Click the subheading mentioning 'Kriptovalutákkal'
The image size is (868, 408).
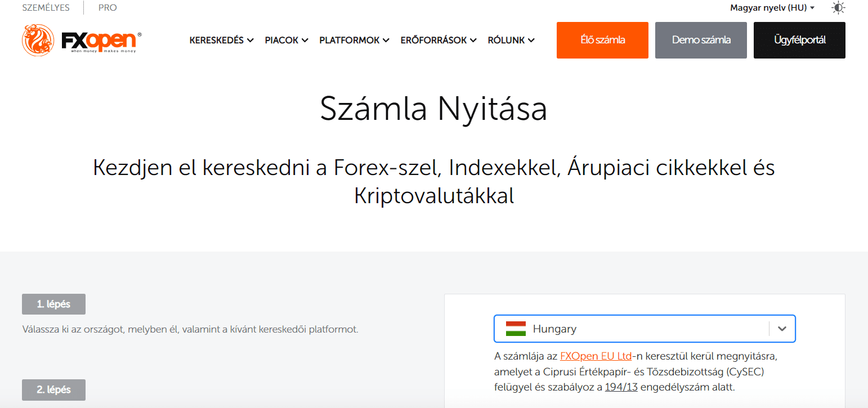(x=433, y=182)
